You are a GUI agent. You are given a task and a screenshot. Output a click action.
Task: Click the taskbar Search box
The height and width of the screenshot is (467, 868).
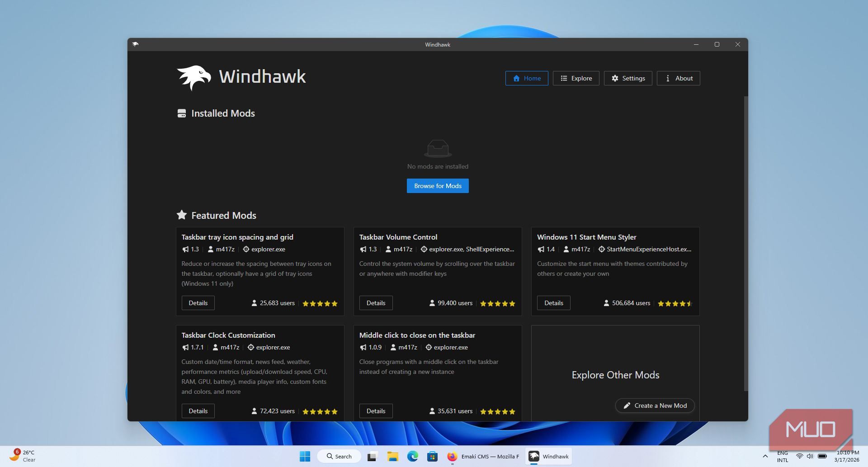pos(339,457)
